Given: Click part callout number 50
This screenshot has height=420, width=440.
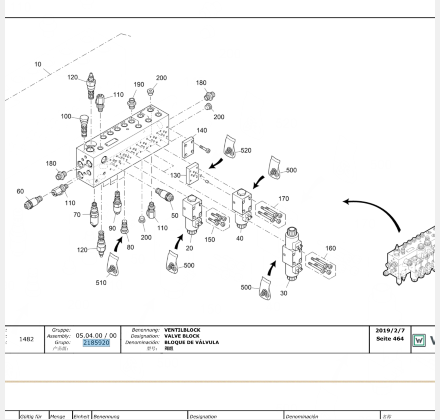Looking at the screenshot, I should pos(175,216).
